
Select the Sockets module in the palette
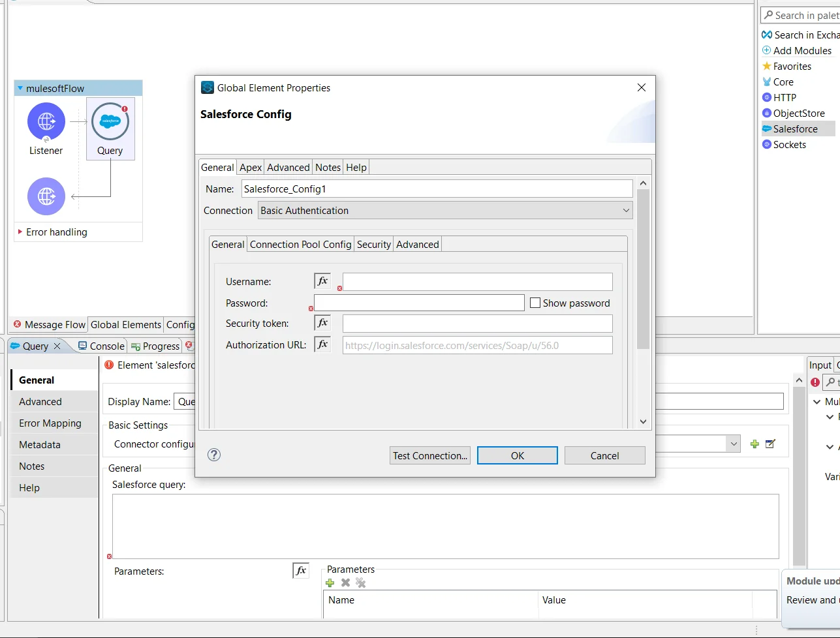coord(786,144)
